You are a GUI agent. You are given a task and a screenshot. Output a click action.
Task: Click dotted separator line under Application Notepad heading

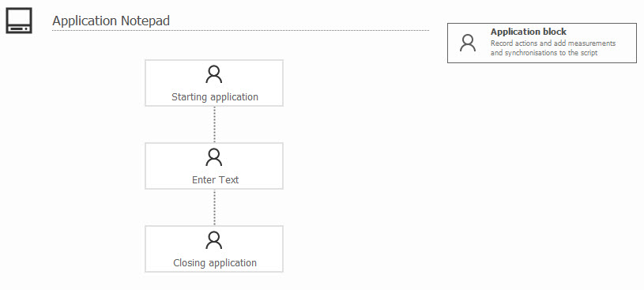tap(241, 30)
